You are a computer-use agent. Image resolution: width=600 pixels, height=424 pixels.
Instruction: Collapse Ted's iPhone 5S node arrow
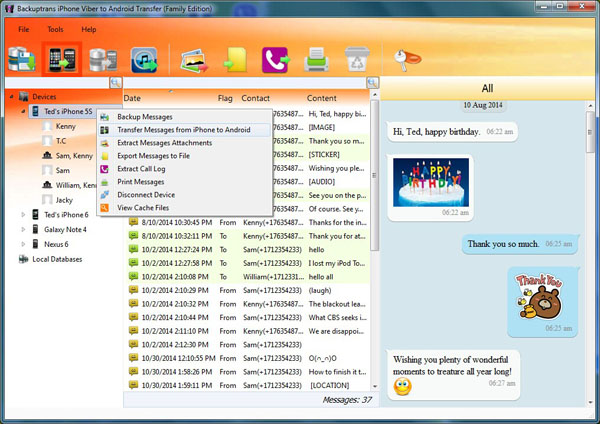23,111
